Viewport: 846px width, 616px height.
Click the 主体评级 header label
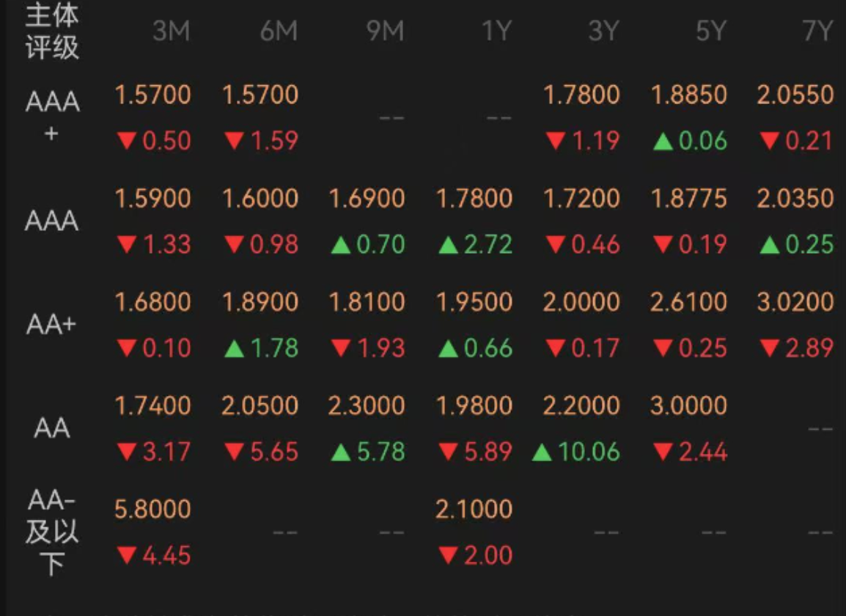tap(52, 31)
